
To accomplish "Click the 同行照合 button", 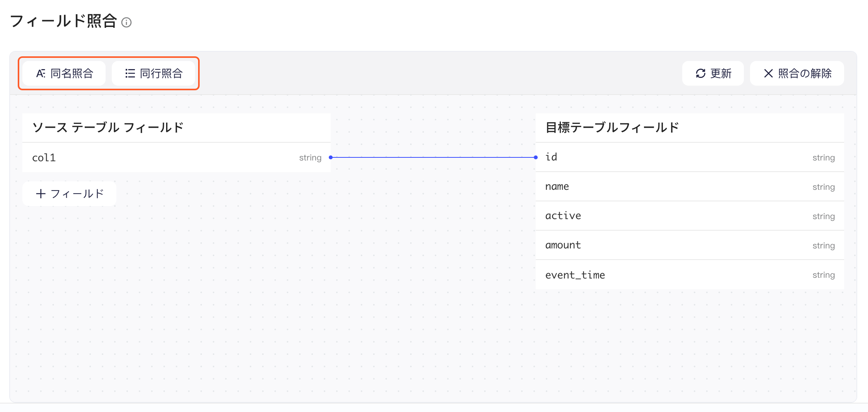I will [x=153, y=73].
